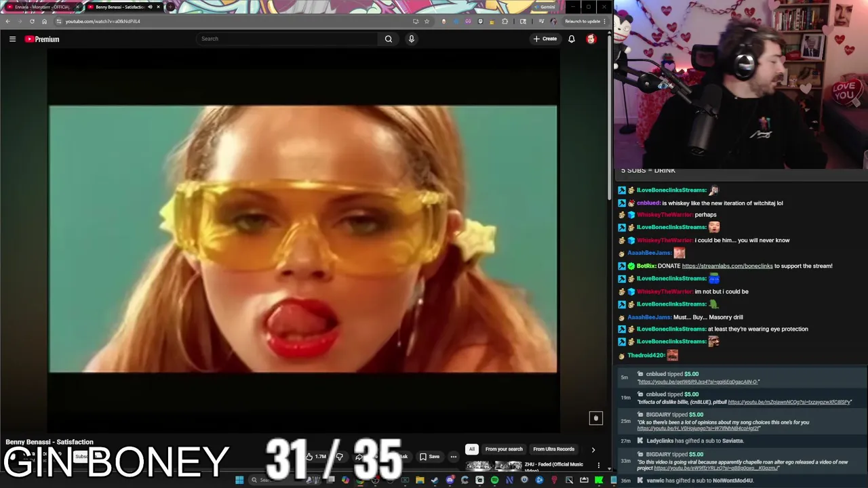Open File Explorer from the taskbar

pos(420,480)
